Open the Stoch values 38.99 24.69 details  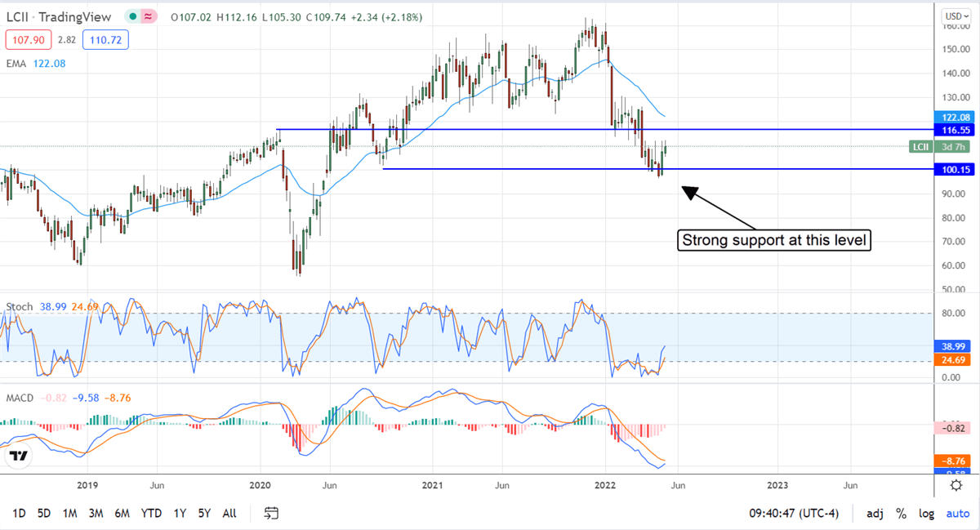pos(69,307)
